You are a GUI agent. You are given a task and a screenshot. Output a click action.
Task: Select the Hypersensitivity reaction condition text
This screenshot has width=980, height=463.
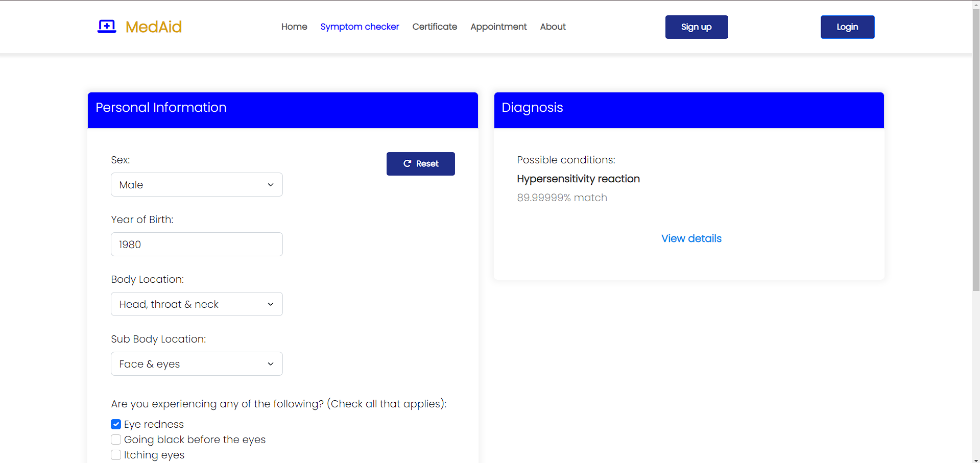578,179
